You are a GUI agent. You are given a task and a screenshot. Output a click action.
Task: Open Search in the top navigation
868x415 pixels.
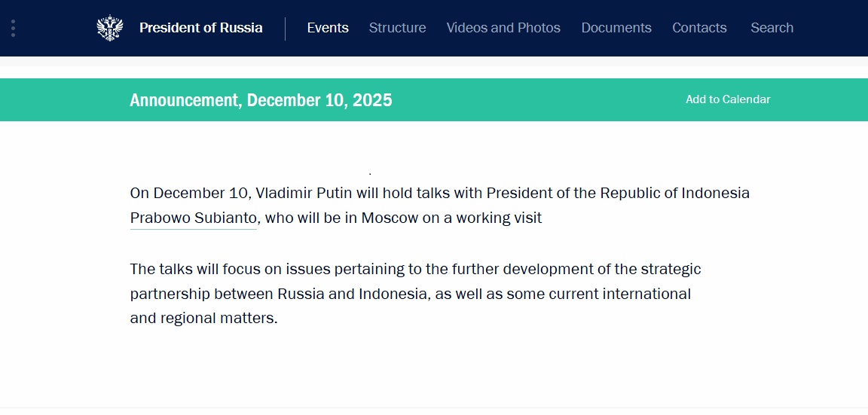tap(772, 28)
